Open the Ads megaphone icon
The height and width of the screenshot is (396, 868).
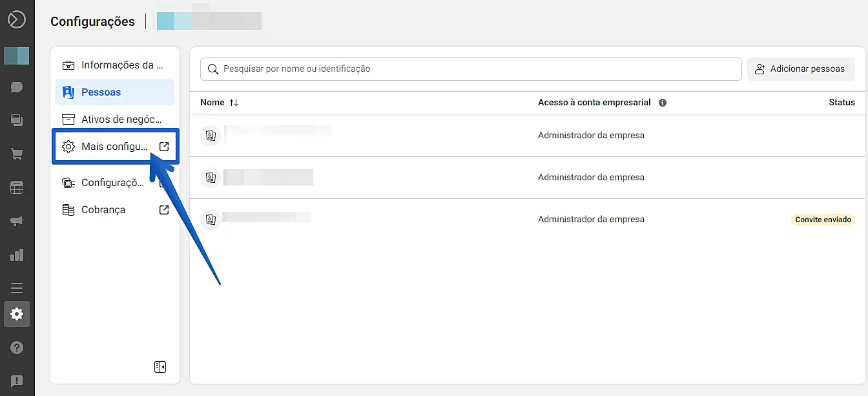point(17,221)
